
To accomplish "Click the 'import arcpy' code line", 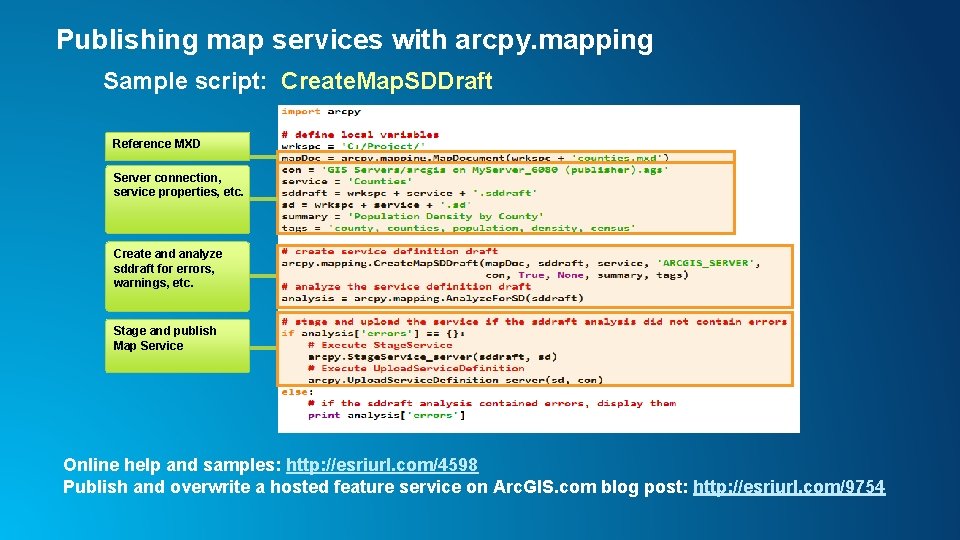I will [321, 111].
